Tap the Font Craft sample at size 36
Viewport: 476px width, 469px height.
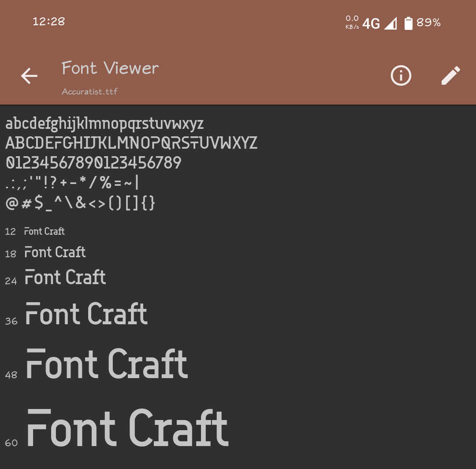tap(86, 314)
